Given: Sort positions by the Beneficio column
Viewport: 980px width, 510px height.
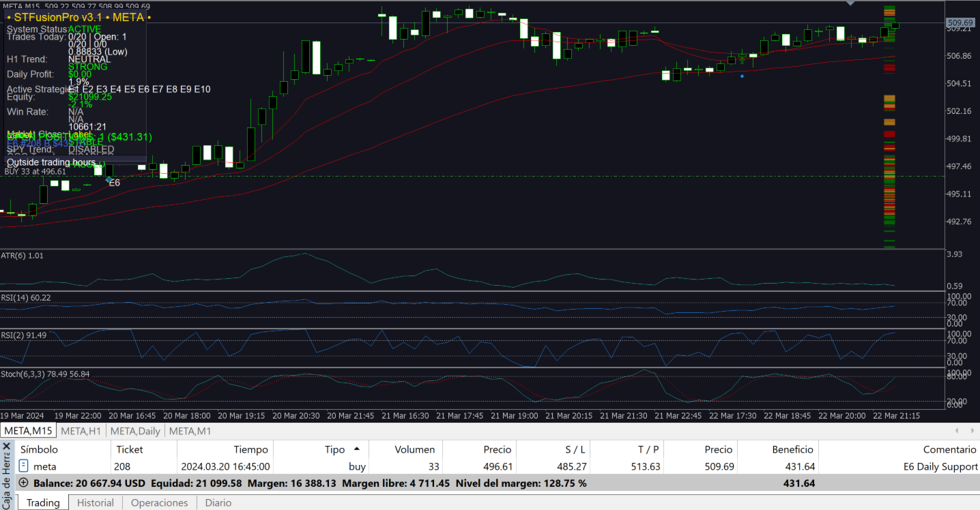Looking at the screenshot, I should pos(778,449).
